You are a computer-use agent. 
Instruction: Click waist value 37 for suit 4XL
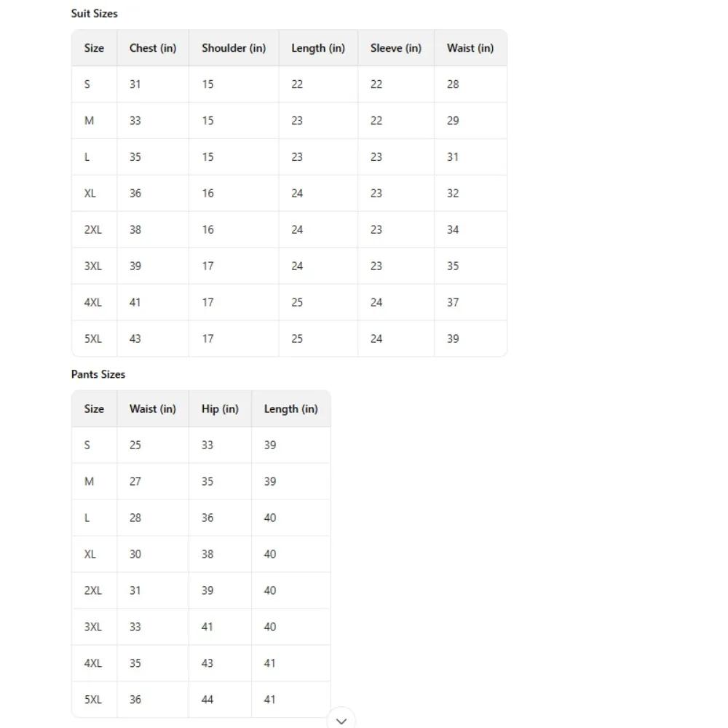[x=453, y=302]
